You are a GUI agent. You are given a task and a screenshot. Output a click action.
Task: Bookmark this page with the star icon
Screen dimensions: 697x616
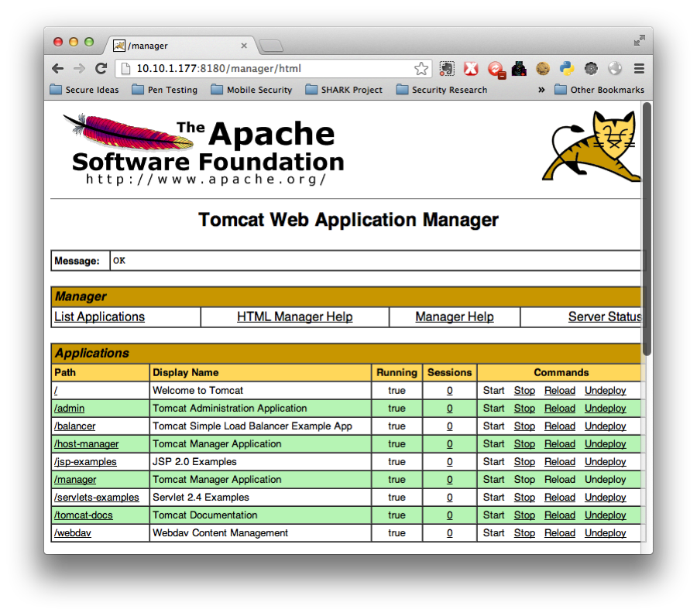click(421, 68)
